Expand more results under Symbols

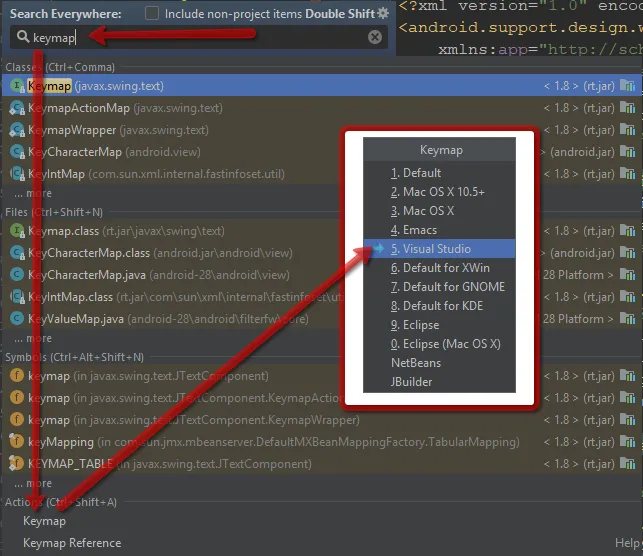33,483
